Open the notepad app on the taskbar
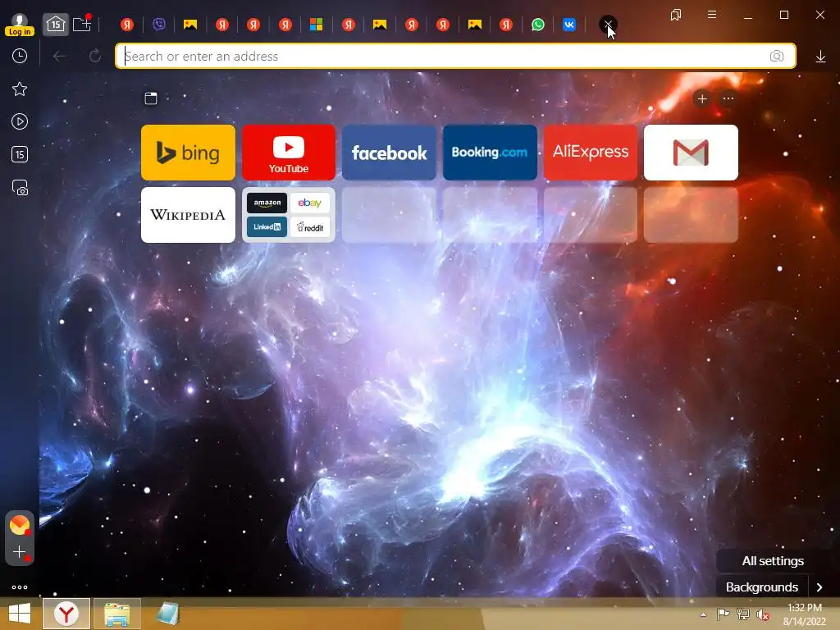This screenshot has width=840, height=630. coord(167,614)
